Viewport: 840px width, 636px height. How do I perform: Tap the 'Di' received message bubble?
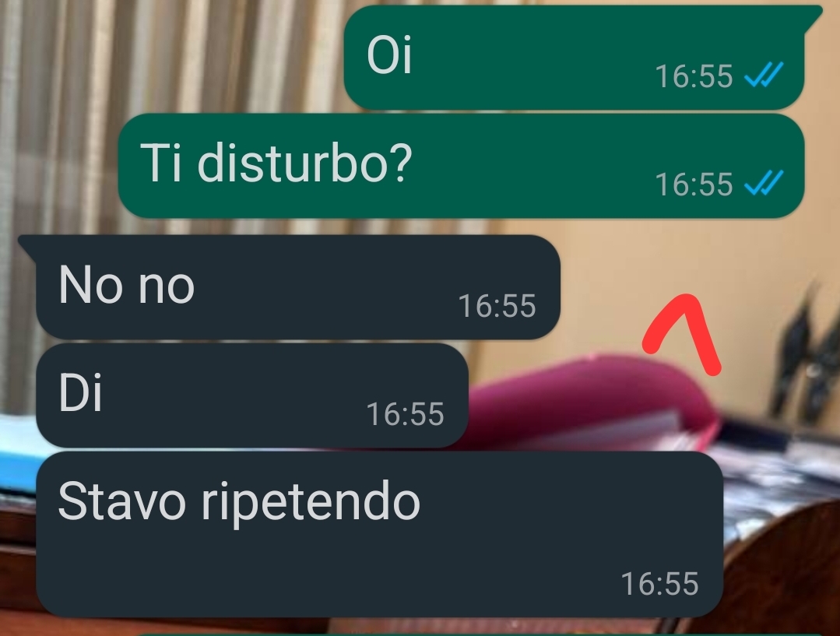tap(252, 395)
